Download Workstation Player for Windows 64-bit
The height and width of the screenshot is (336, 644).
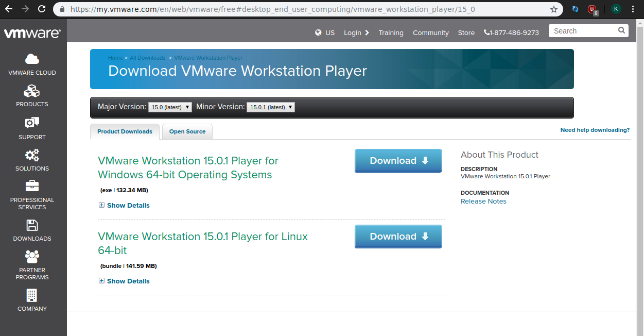[398, 161]
